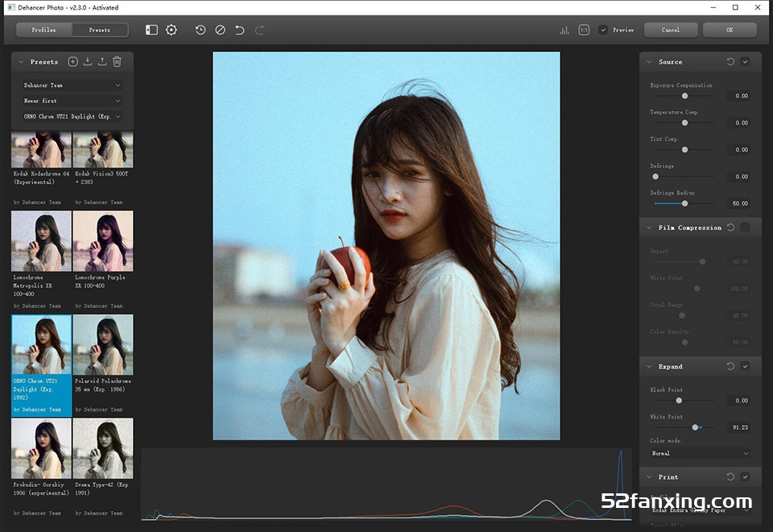Reset the Film Compression section
The width and height of the screenshot is (773, 532).
click(730, 227)
